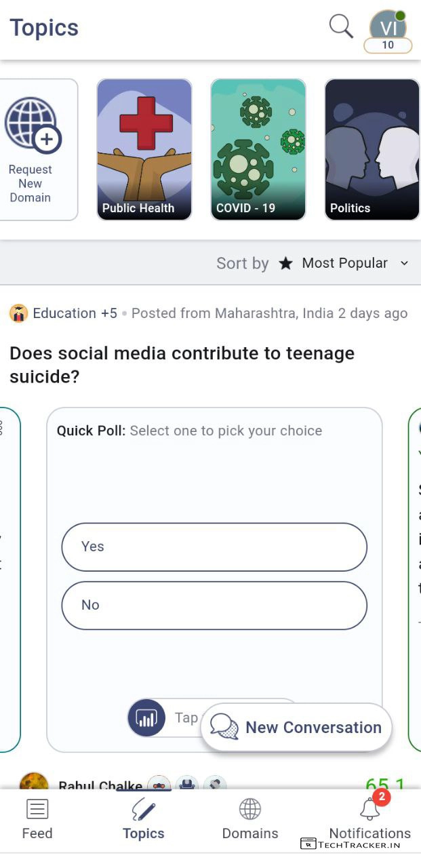Viewport: 421px width, 868px height.
Task: Open the COVID - 19 domain card
Action: tap(258, 149)
